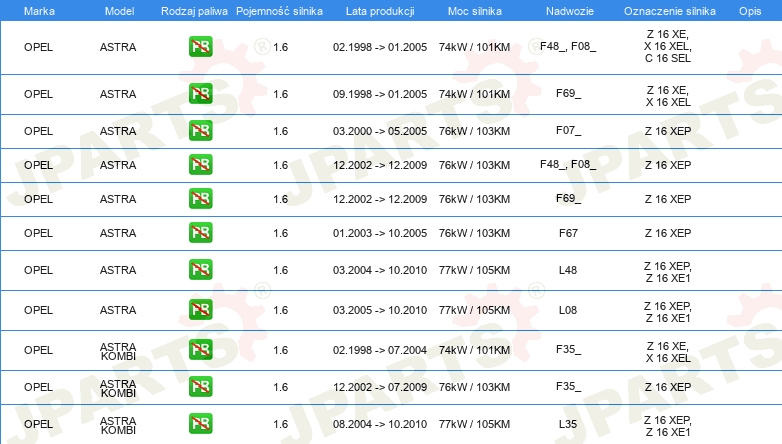782x444 pixels.
Task: Select the Moc silnika column header
Action: tap(475, 11)
